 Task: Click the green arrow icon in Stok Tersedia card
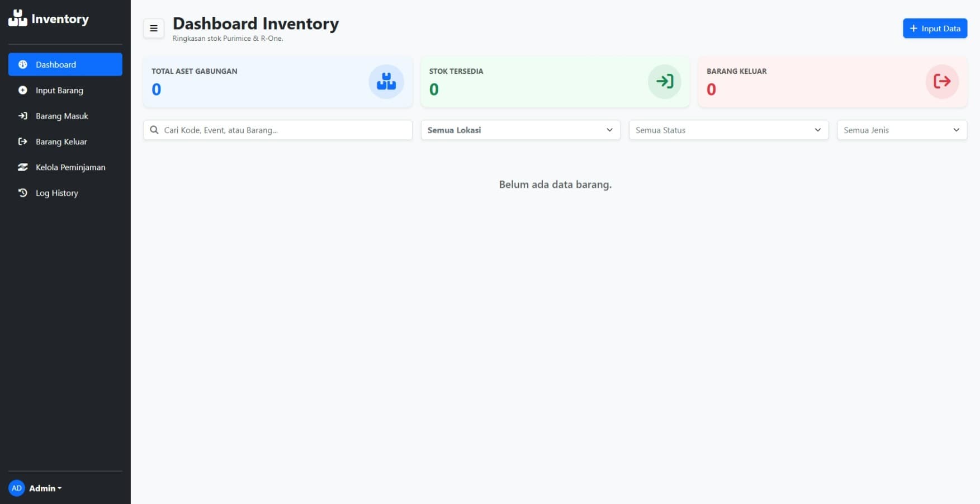pyautogui.click(x=665, y=82)
